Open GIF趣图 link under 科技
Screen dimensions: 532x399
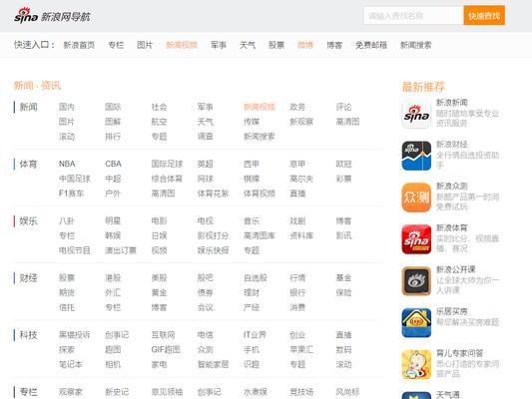(x=166, y=349)
